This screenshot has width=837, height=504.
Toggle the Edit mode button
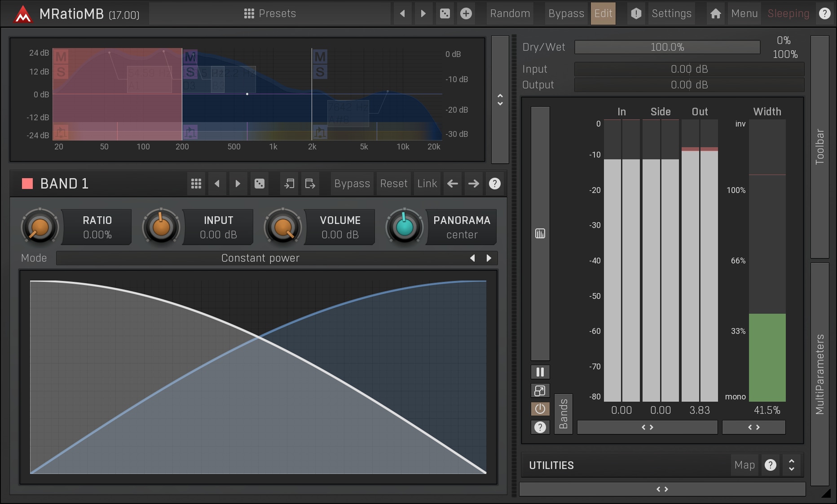point(603,13)
